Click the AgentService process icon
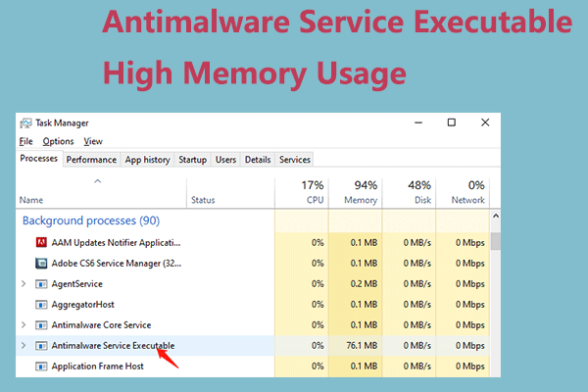Image resolution: width=588 pixels, height=392 pixels. pyautogui.click(x=41, y=284)
